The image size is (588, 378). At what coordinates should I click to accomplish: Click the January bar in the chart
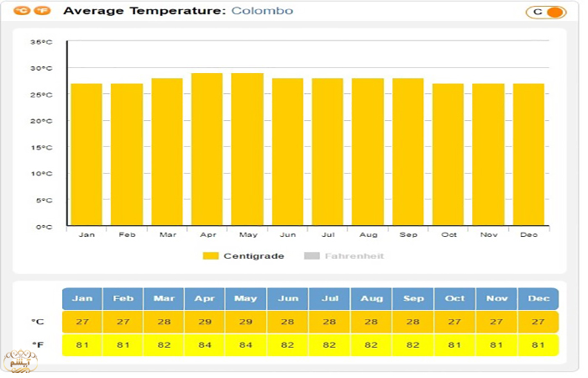(x=87, y=155)
